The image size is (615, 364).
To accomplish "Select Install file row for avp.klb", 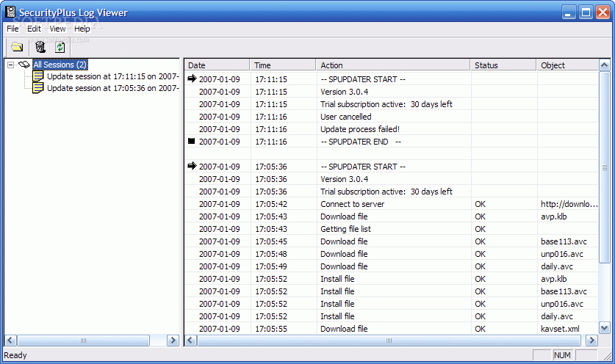I will (x=392, y=279).
